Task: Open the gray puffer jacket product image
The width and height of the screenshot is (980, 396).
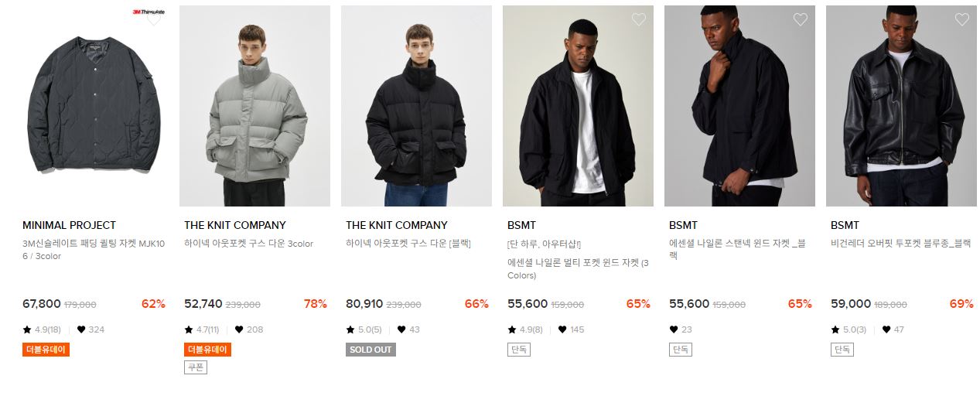Action: (254, 106)
